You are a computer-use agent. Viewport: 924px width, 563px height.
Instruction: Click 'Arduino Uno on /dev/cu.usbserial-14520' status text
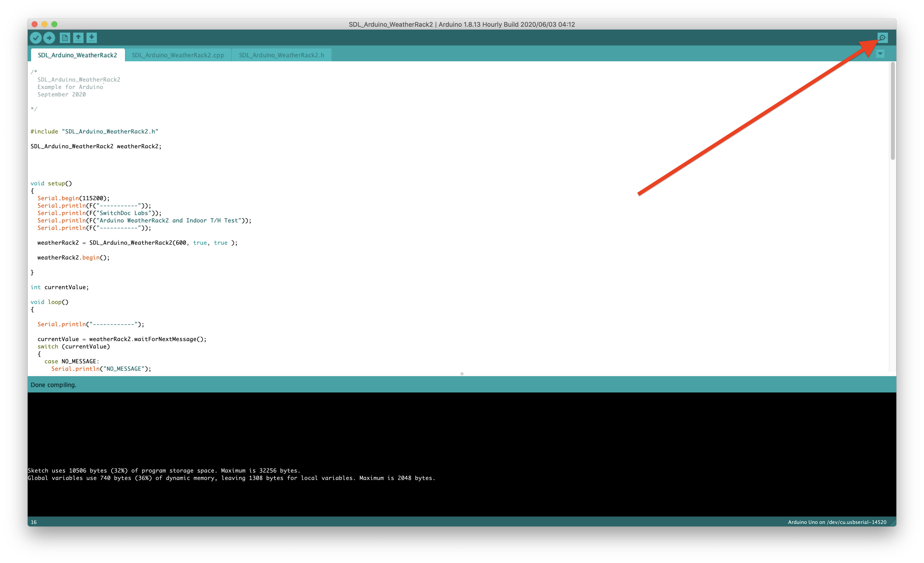point(837,522)
